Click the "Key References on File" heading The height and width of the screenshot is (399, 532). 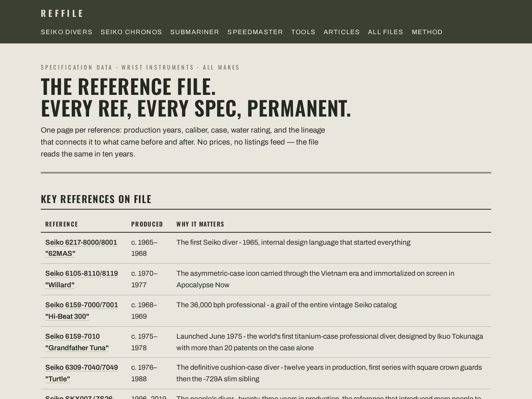coord(96,199)
